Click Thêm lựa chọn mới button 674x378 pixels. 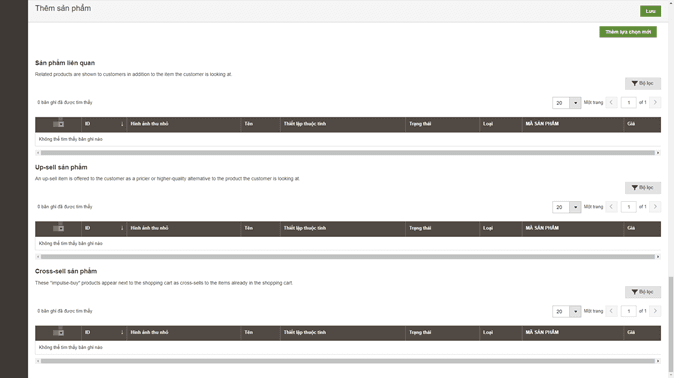pyautogui.click(x=628, y=32)
